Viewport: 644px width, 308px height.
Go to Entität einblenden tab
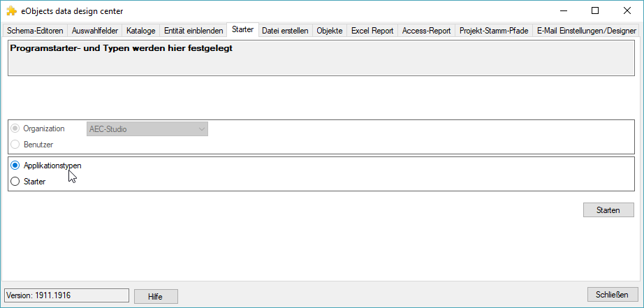tap(193, 31)
